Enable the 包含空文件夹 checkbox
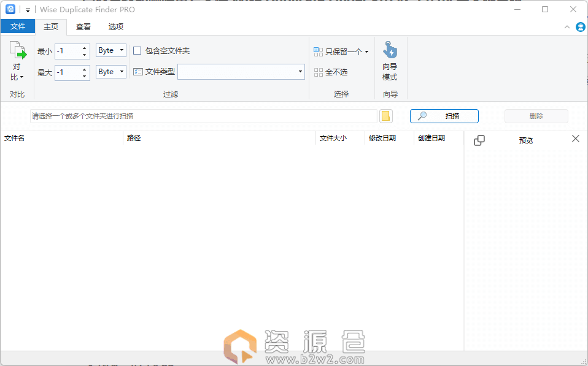 point(137,51)
